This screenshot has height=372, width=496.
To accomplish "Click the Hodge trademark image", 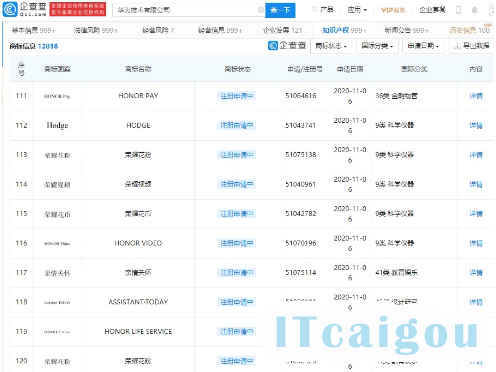I will click(57, 125).
